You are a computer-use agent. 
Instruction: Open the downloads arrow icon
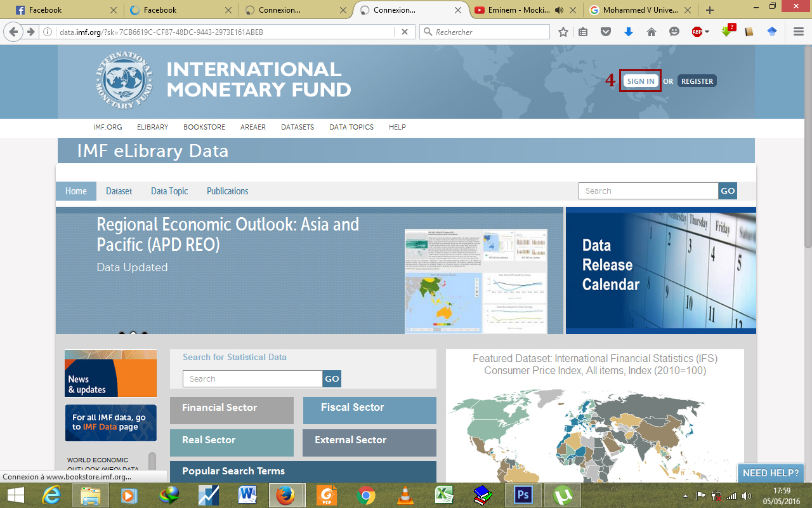(x=629, y=32)
